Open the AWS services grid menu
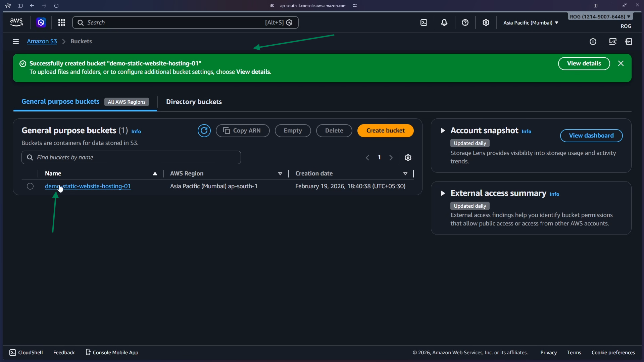 point(62,22)
